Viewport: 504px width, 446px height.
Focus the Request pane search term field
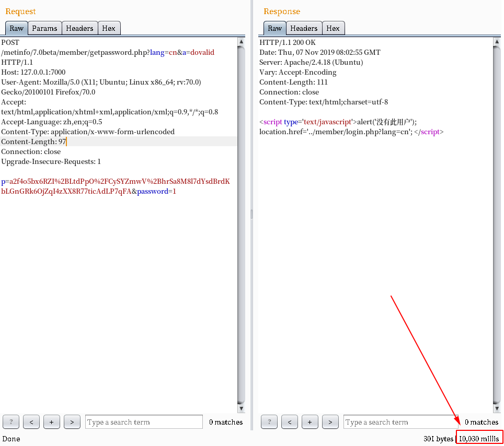144,422
